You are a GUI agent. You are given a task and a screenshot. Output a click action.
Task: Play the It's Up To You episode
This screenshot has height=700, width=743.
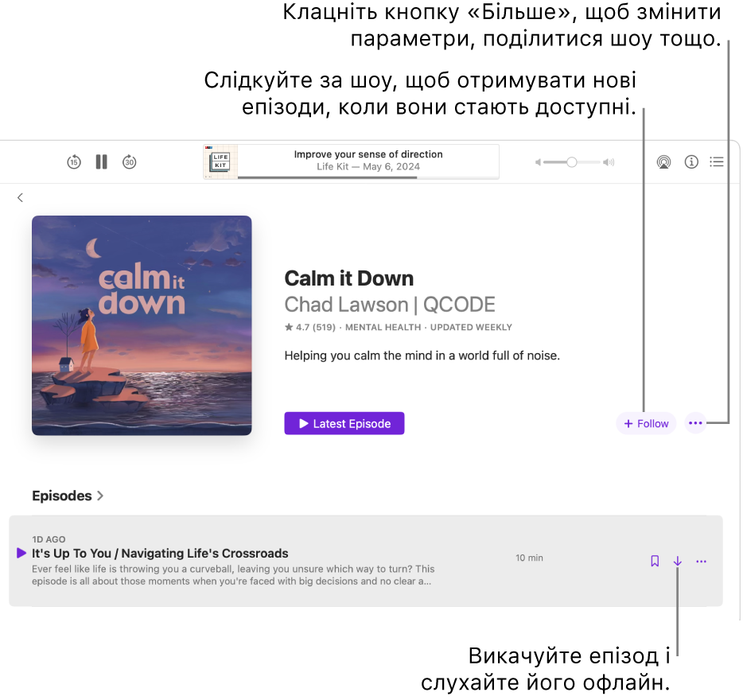tap(21, 553)
